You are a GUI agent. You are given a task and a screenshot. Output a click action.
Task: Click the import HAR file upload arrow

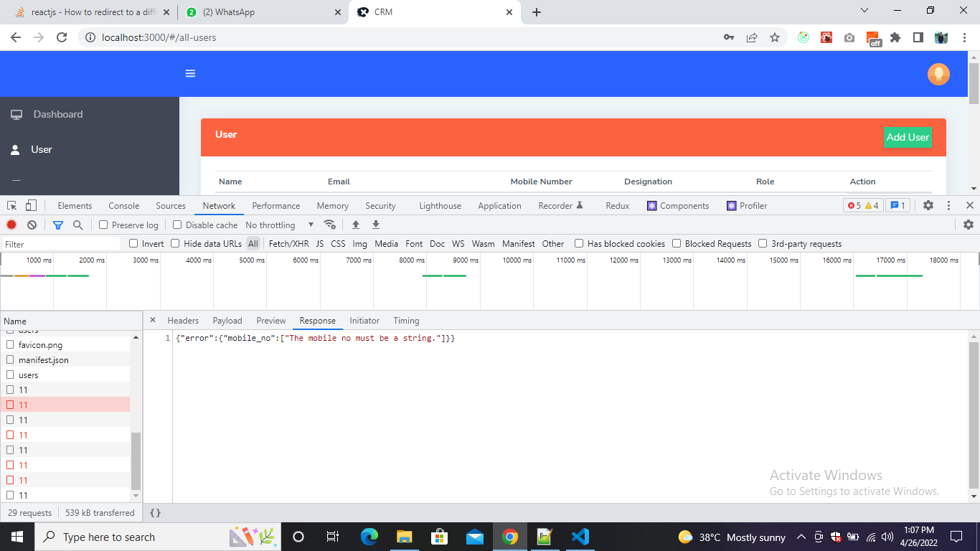[x=356, y=225]
